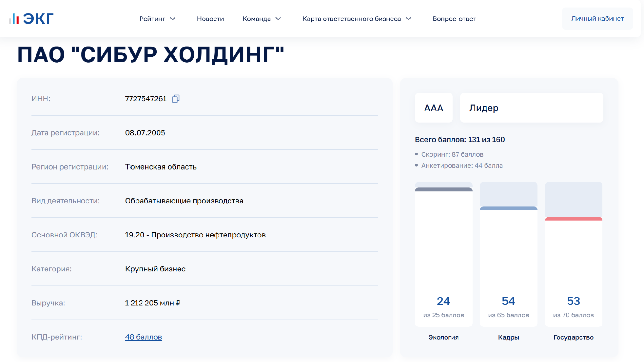Follow the 48 баллов link
Image resolution: width=644 pixels, height=362 pixels.
[x=143, y=337]
